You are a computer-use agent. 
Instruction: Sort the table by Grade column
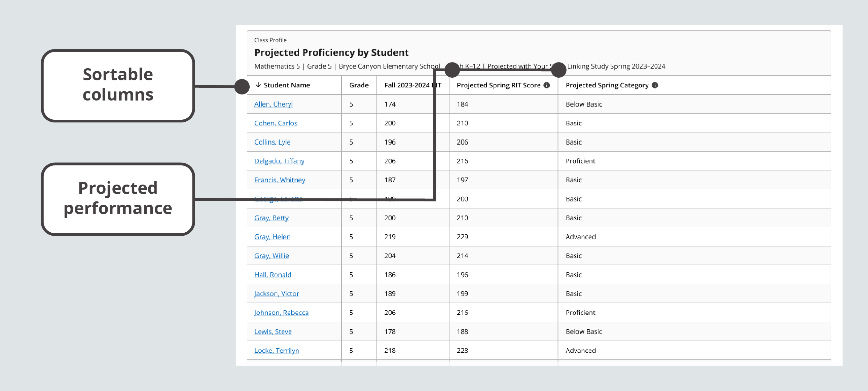pyautogui.click(x=359, y=85)
